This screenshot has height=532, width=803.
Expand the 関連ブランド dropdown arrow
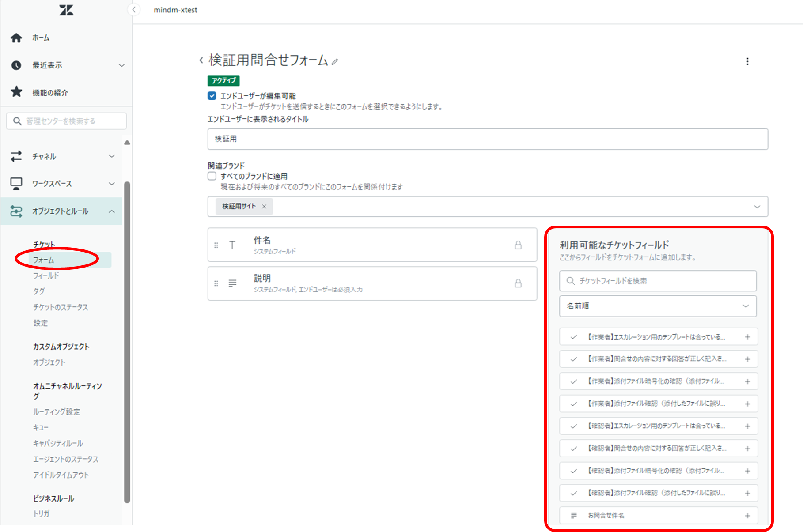tap(757, 207)
